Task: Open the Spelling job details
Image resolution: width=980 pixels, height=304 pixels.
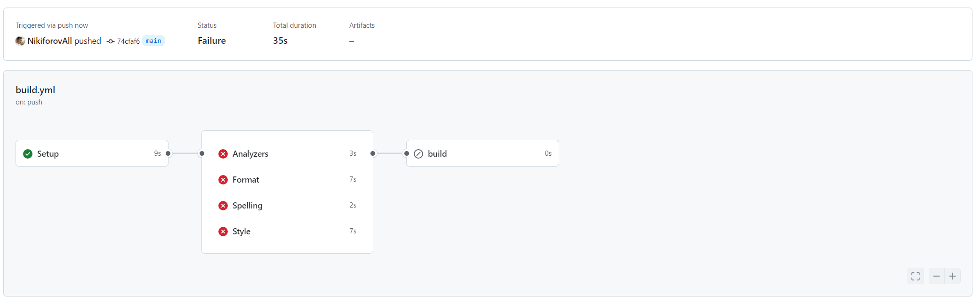Action: click(x=287, y=206)
